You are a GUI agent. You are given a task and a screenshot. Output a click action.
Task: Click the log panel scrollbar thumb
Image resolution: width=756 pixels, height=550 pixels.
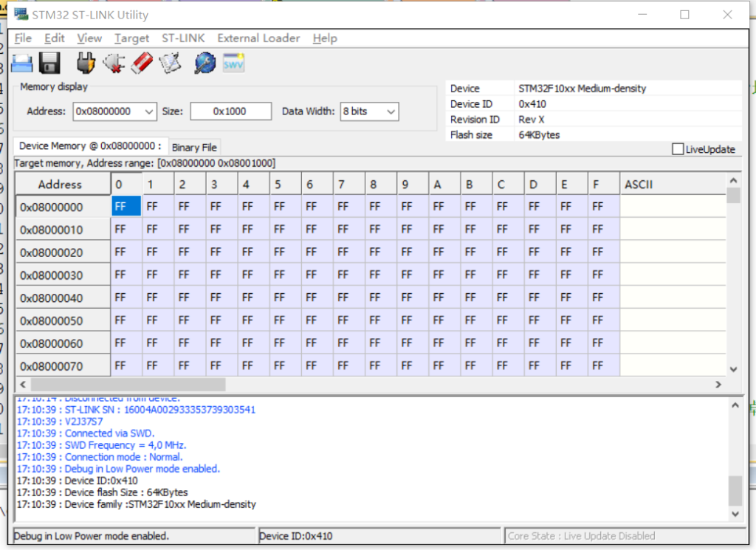click(735, 491)
